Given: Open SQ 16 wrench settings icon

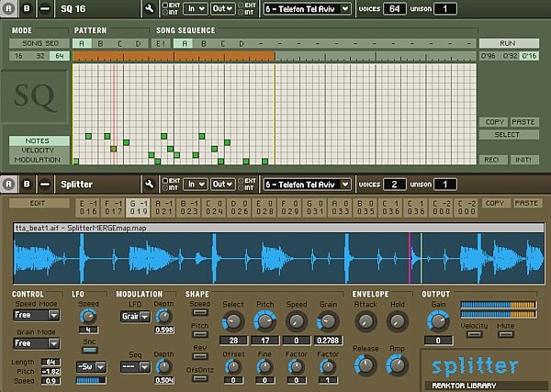Looking at the screenshot, I should click(150, 8).
